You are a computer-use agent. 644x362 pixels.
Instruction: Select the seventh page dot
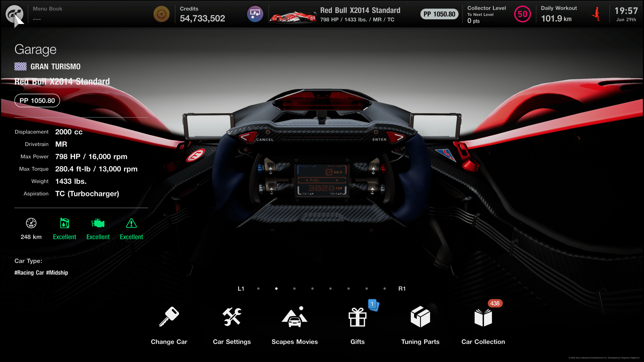click(x=366, y=289)
